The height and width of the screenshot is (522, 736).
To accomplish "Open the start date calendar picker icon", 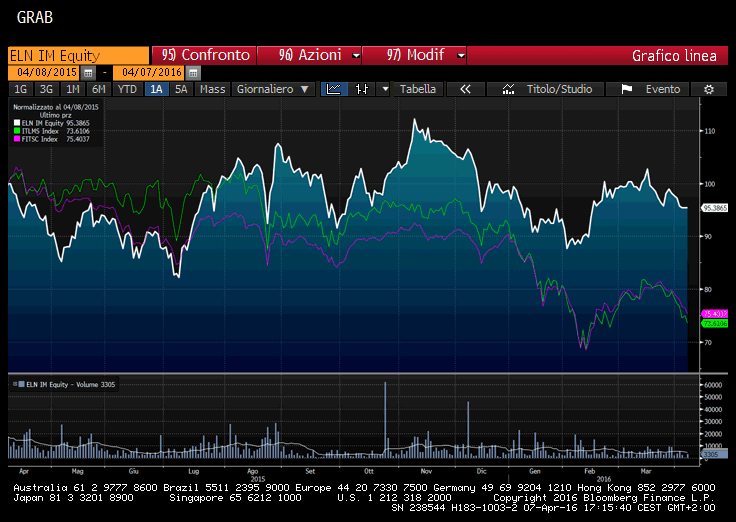I will tap(88, 73).
